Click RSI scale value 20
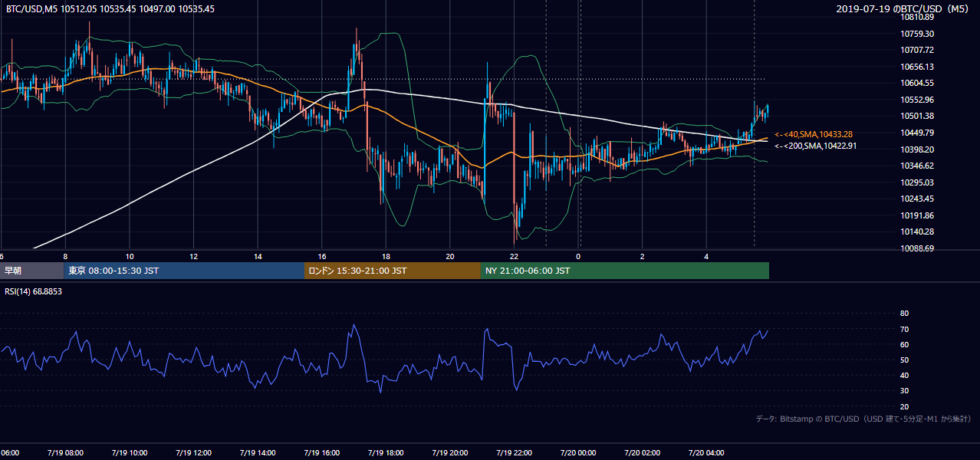 904,407
